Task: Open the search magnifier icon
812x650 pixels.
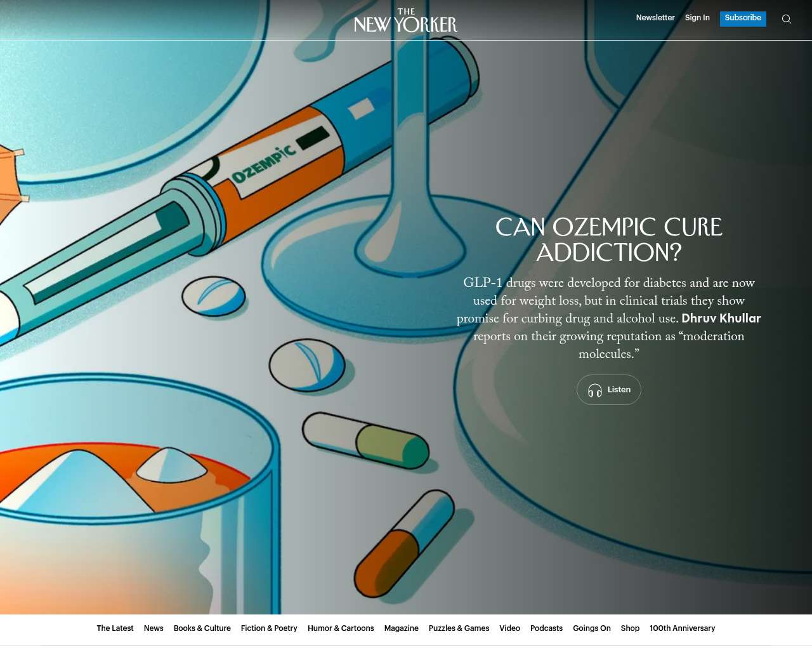Action: tap(786, 19)
